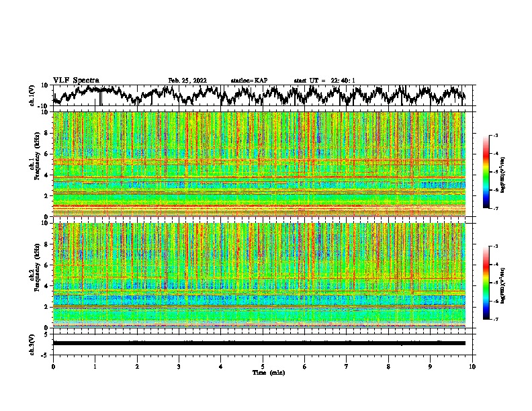The width and height of the screenshot is (532, 411).
Task: Click time axis tick label "10"
Action: point(472,367)
